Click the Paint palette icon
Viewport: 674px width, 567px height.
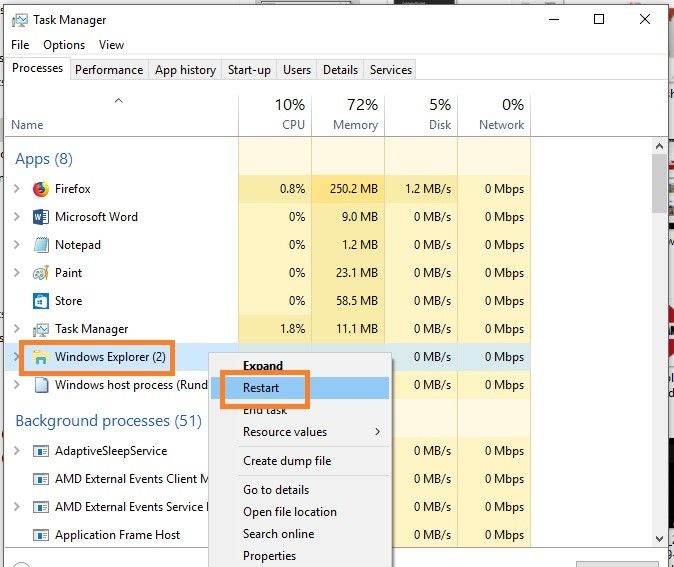[x=41, y=273]
